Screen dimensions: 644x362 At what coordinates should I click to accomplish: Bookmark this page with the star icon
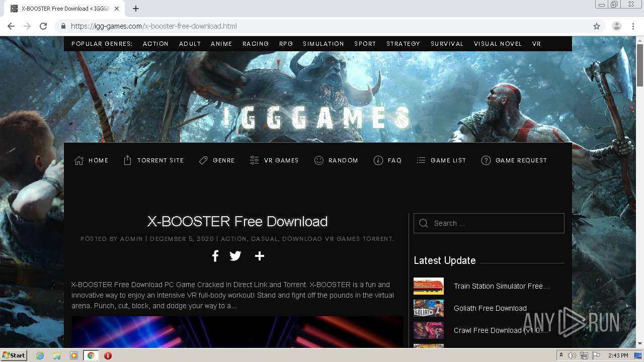tap(597, 26)
